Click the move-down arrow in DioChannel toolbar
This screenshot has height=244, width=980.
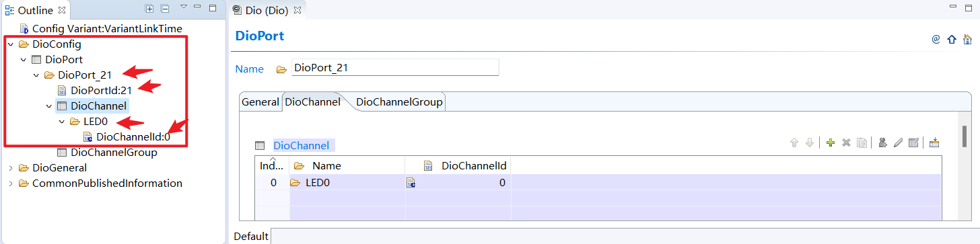(x=810, y=143)
